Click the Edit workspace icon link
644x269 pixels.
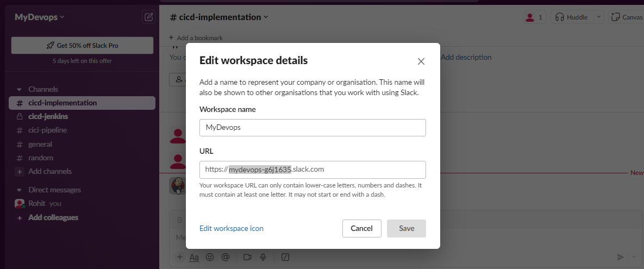232,228
